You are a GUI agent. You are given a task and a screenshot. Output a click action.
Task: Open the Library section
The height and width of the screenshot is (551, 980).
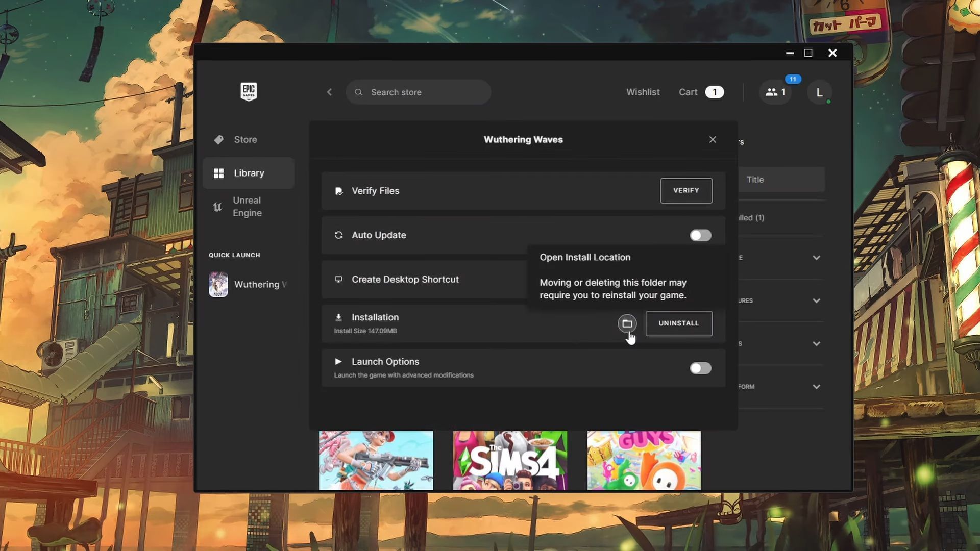tap(249, 173)
